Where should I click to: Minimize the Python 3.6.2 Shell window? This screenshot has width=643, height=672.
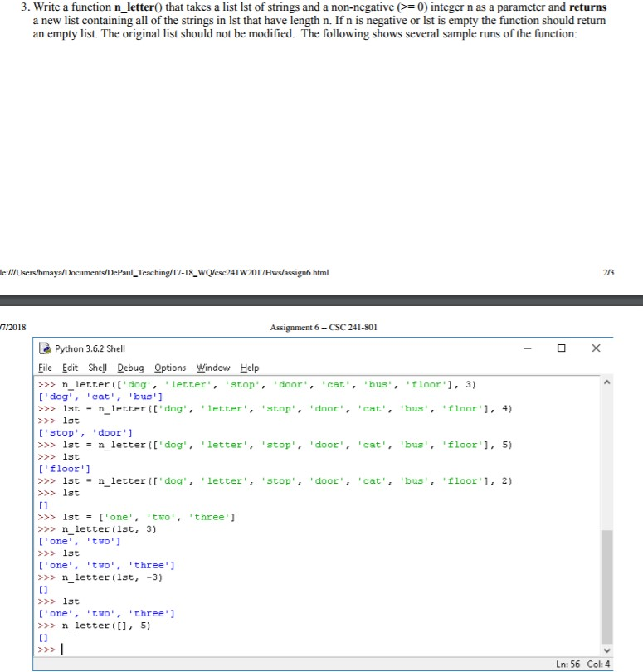point(528,348)
